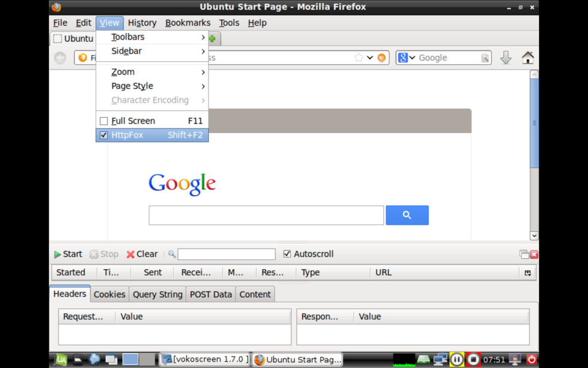This screenshot has width=588, height=368.
Task: Open the Bookmarks menu
Action: [x=188, y=23]
